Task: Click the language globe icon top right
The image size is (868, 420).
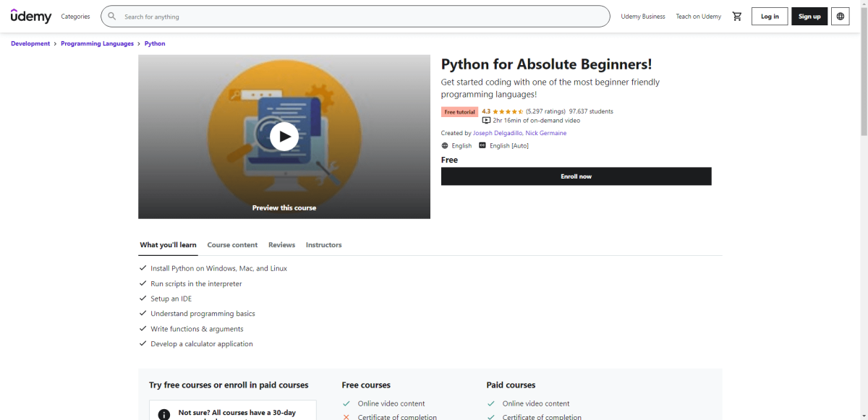Action: click(x=840, y=16)
